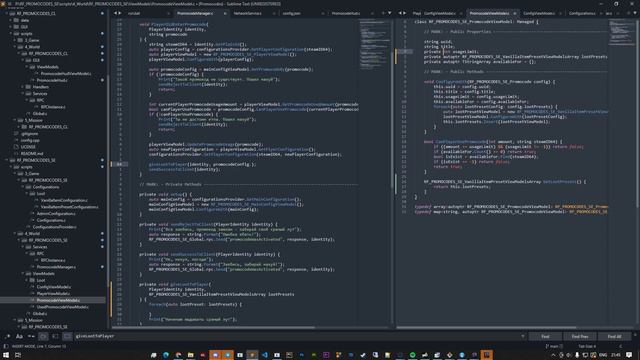This screenshot has height=360, width=640.
Task: Open PlayerViewModel.c in sidebar
Action: click(53, 293)
